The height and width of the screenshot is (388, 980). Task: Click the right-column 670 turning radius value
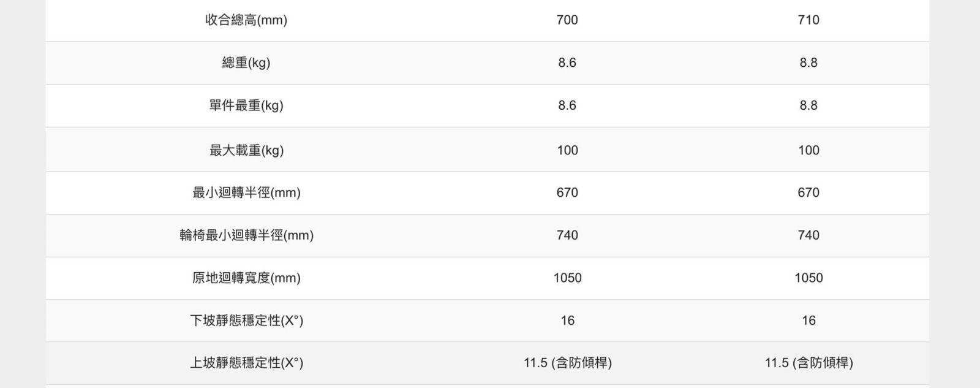tap(809, 192)
